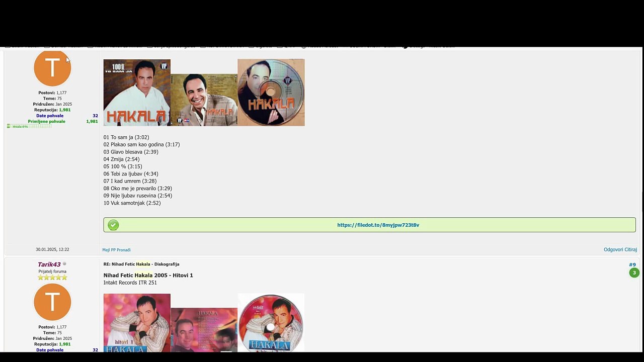The width and height of the screenshot is (644, 362).
Task: Click the Pronađi link
Action: click(124, 250)
